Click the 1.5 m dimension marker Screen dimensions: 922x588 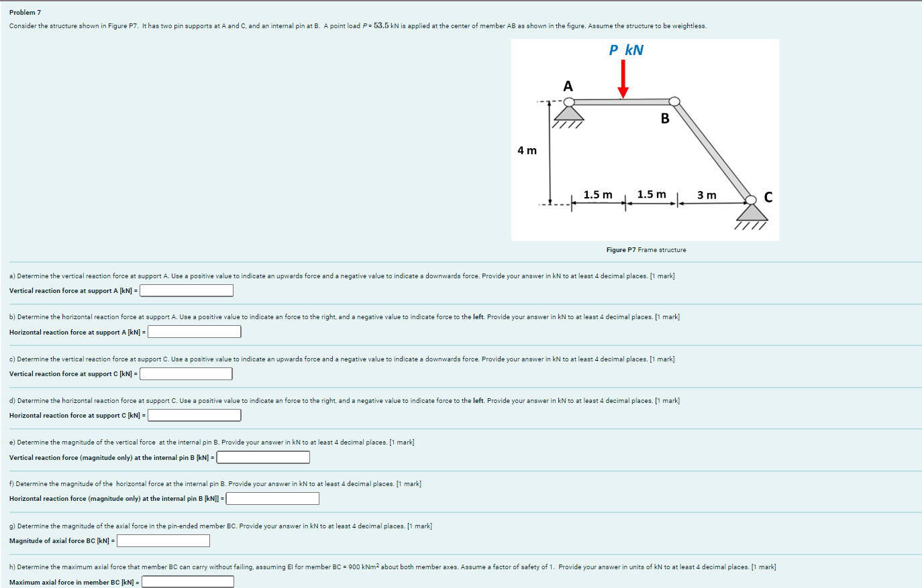pyautogui.click(x=599, y=195)
